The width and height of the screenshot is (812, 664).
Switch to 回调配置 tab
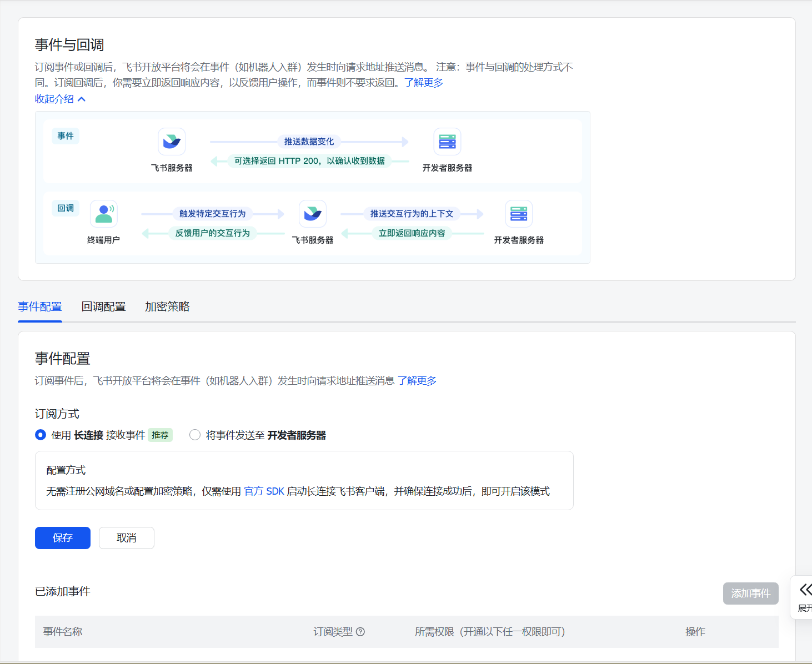click(x=103, y=306)
